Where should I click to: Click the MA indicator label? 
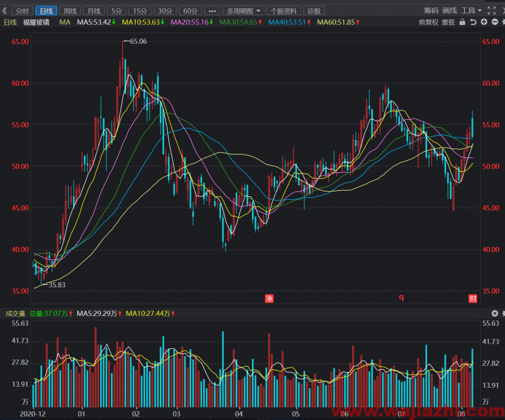pyautogui.click(x=65, y=22)
